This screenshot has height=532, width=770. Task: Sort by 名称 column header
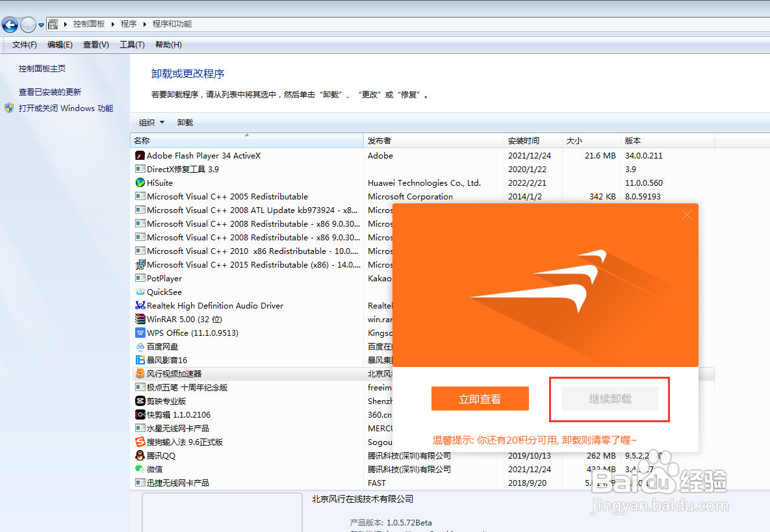pos(246,140)
